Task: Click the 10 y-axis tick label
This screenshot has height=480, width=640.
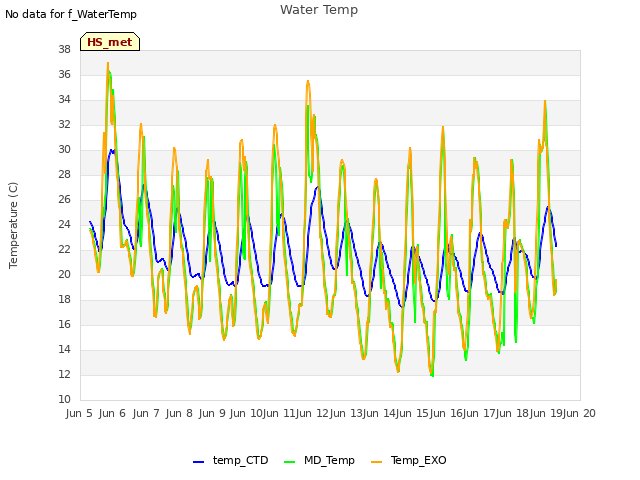Action: tap(64, 400)
